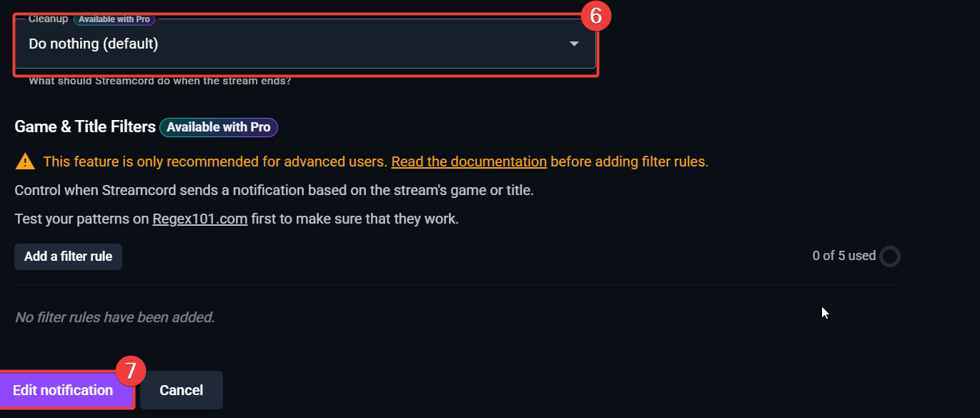The image size is (980, 418).
Task: Open the Read the documentation link
Action: pos(468,161)
